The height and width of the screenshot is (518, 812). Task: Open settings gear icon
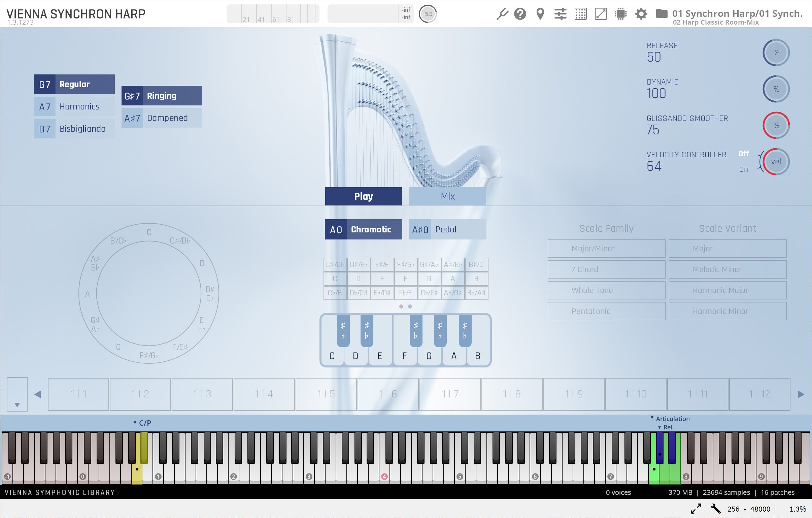tap(641, 14)
